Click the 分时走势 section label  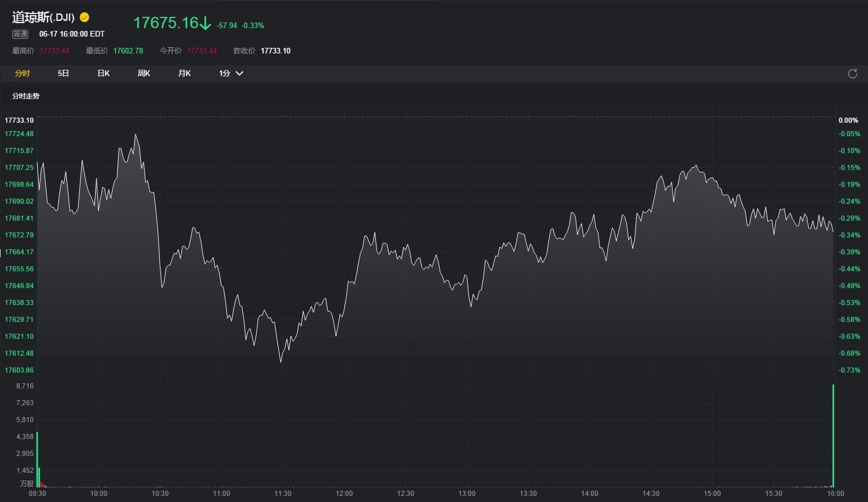coord(26,96)
